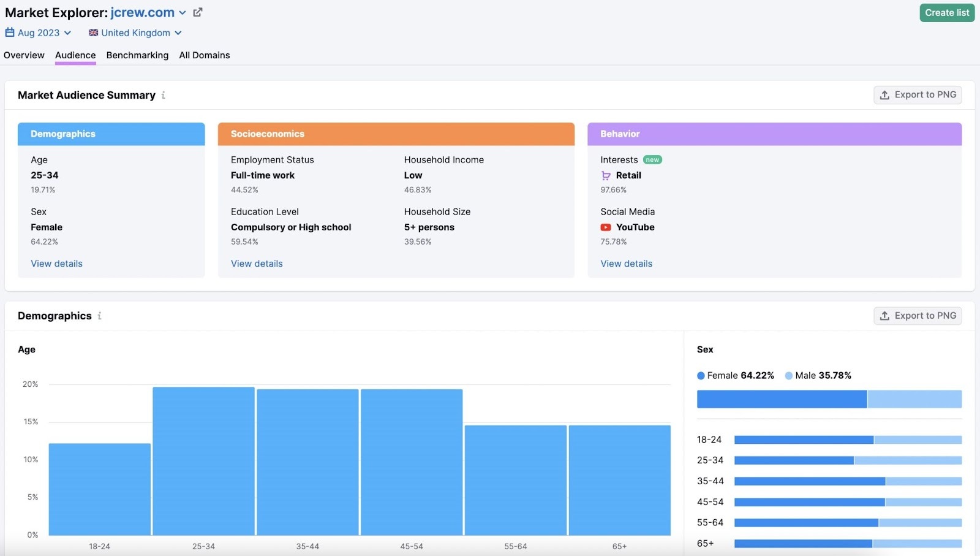Click the Retail shopping cart icon
980x556 pixels.
(606, 175)
